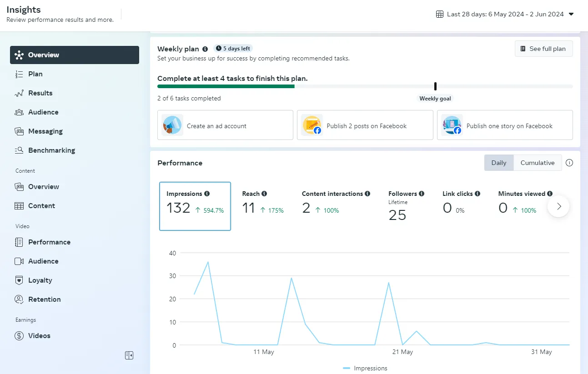Viewport: 588px width, 374px height.
Task: Open the Create an ad account task
Action: (x=225, y=125)
